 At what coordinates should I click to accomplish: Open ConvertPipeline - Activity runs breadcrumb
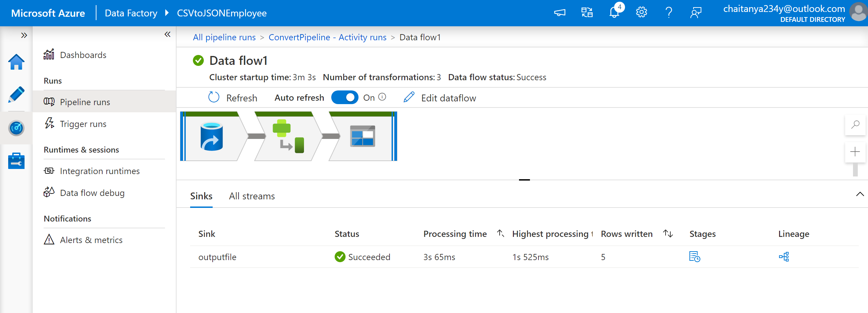click(328, 37)
